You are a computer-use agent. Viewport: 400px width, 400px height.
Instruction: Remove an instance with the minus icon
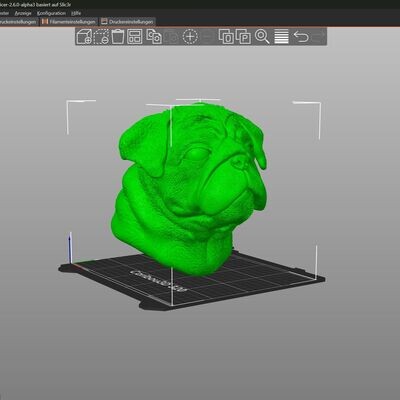tap(208, 37)
